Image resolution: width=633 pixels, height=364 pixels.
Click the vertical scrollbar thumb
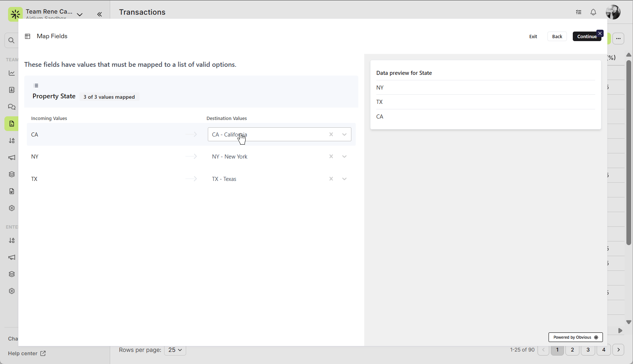pos(629,152)
